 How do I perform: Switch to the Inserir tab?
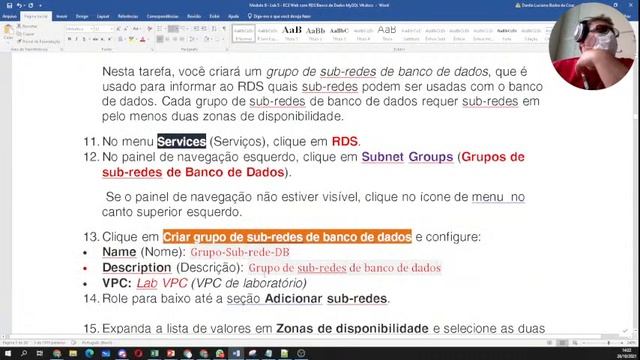(x=62, y=16)
